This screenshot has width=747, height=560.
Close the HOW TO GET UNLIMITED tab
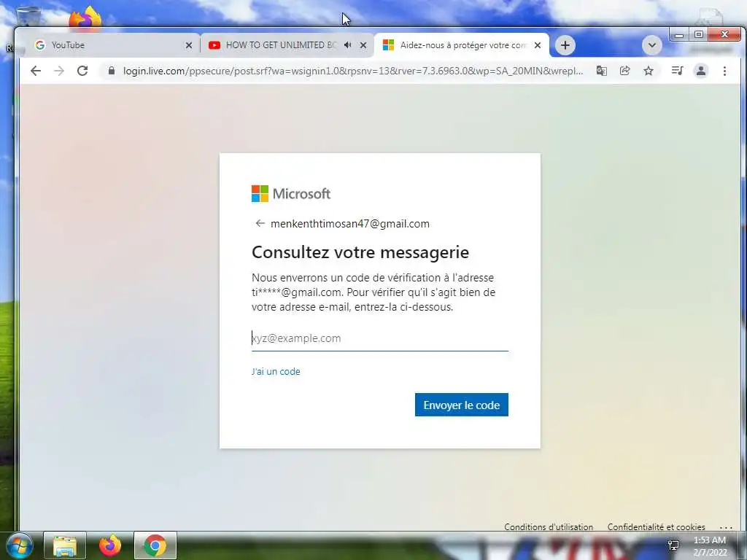[x=363, y=45]
